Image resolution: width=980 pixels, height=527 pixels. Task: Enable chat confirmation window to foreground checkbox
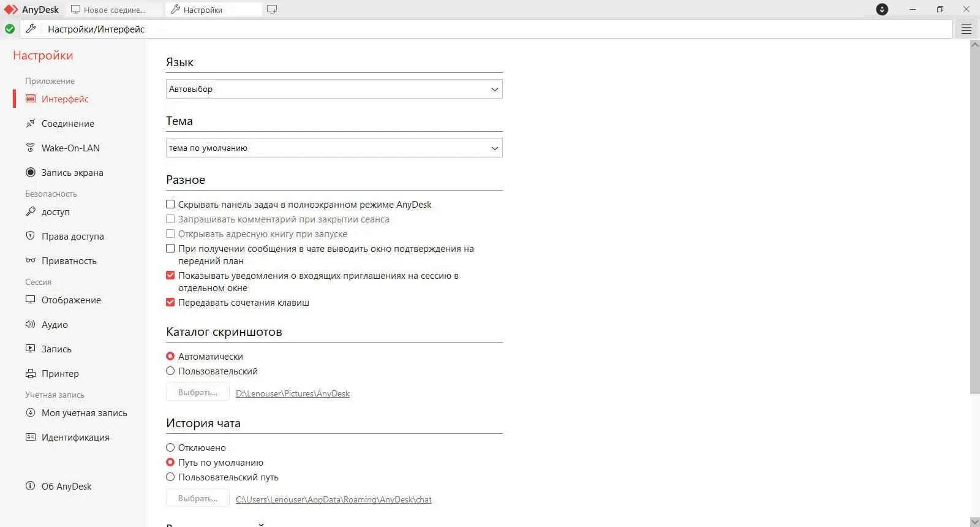tap(170, 248)
